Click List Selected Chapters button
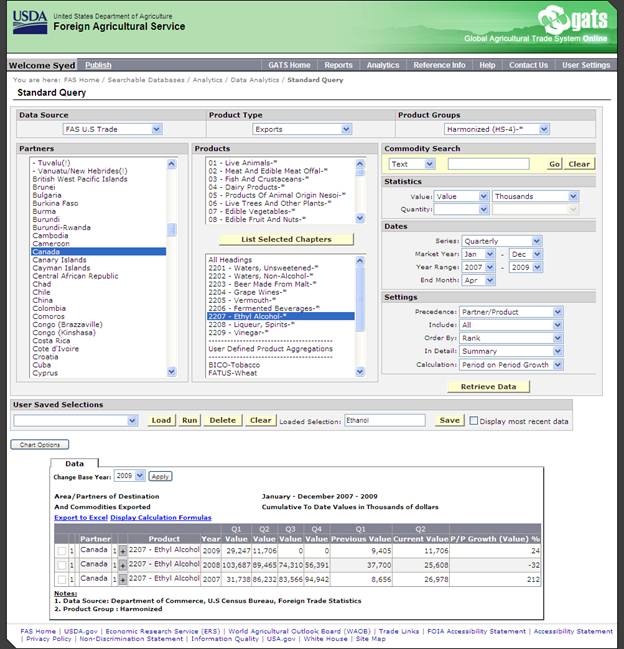The height and width of the screenshot is (649, 624). point(286,239)
